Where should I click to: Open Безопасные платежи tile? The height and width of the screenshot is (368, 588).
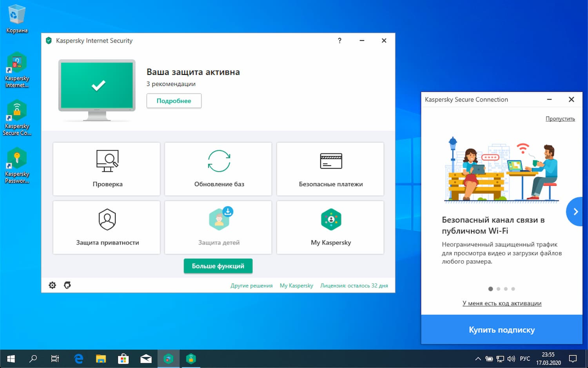click(330, 169)
